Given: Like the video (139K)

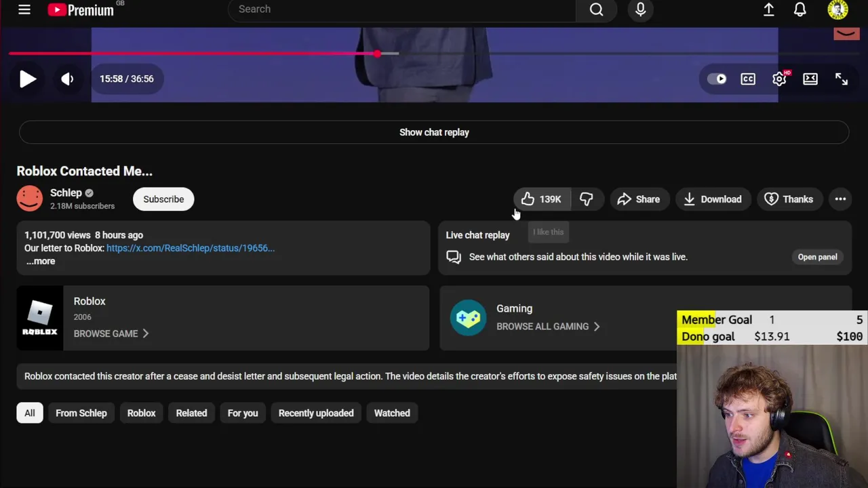Looking at the screenshot, I should pos(541,199).
